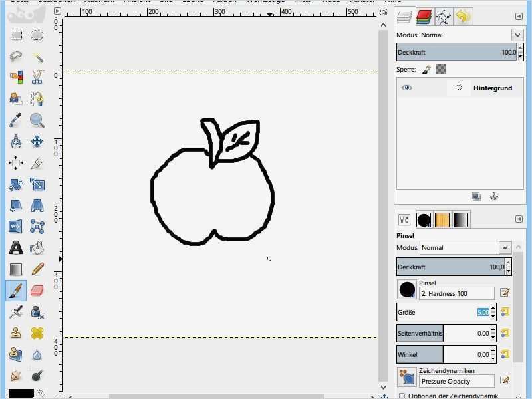Hide the Hintergrund layer with the eye toggle
The width and height of the screenshot is (532, 399).
point(407,88)
